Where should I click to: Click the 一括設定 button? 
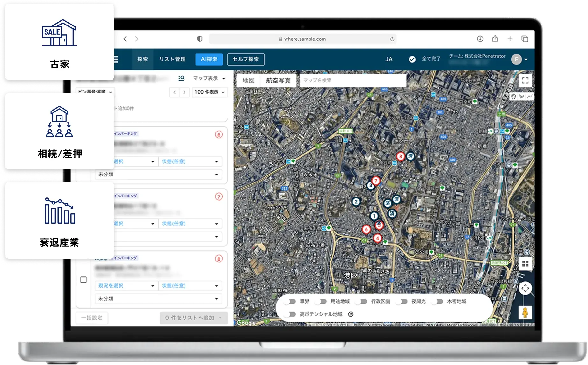(x=92, y=318)
